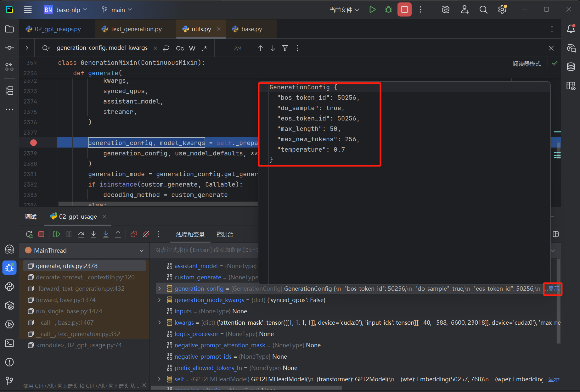Open the Problems tool window
Image resolution: width=580 pixels, height=392 pixels.
point(9,362)
